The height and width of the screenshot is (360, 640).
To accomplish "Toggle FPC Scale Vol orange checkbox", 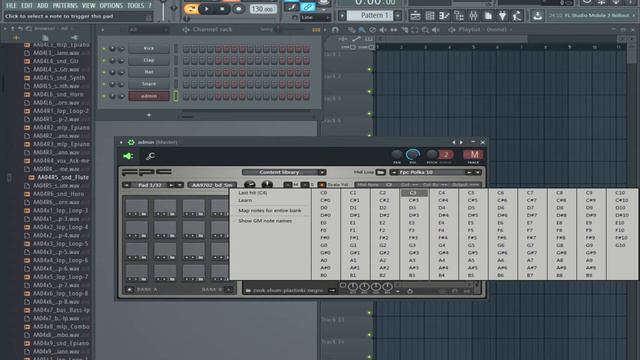I will (x=322, y=185).
